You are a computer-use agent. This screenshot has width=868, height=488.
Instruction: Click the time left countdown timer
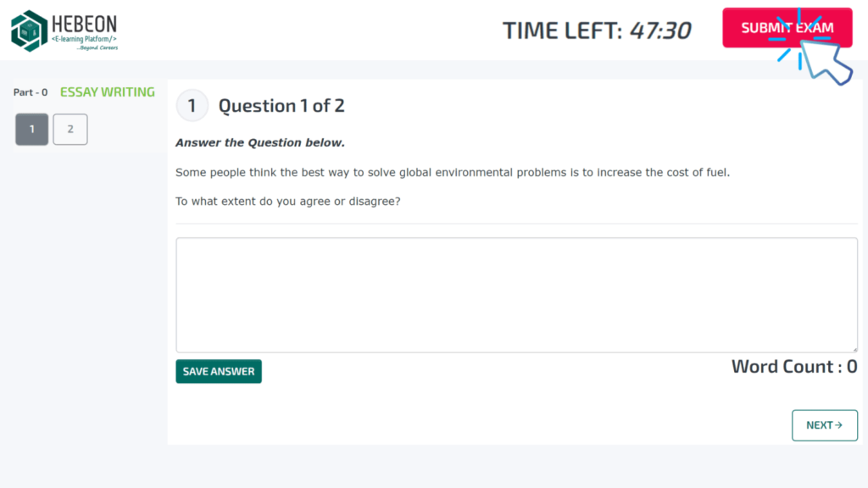[597, 30]
